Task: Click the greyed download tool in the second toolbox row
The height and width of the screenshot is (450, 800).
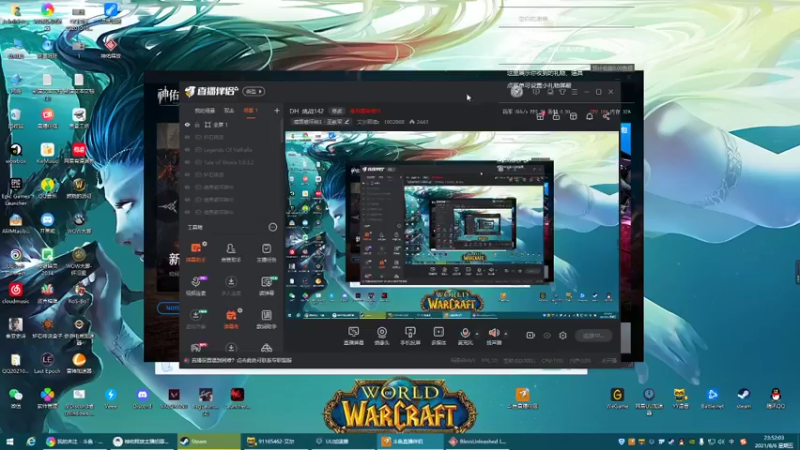Action: [231, 286]
